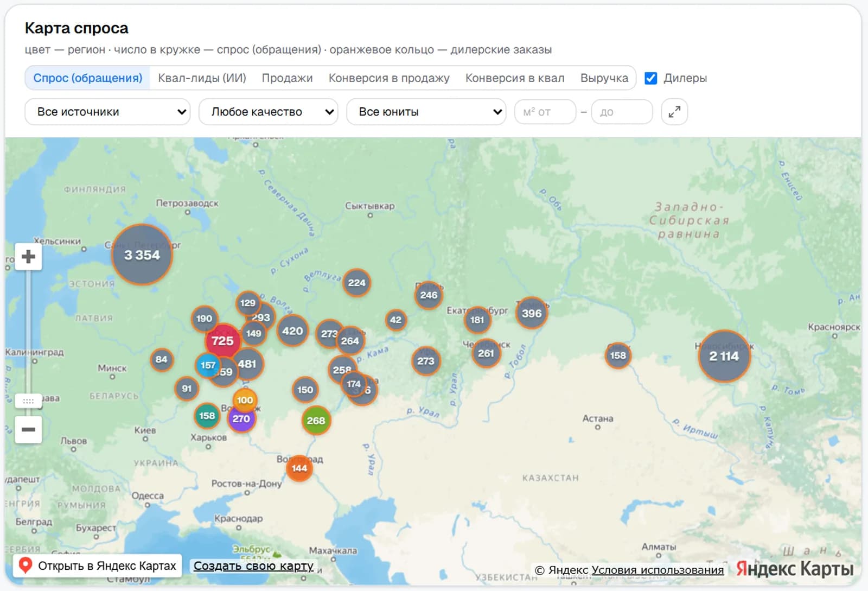Click the 84 demand circle
Image resolution: width=868 pixels, height=591 pixels.
162,359
